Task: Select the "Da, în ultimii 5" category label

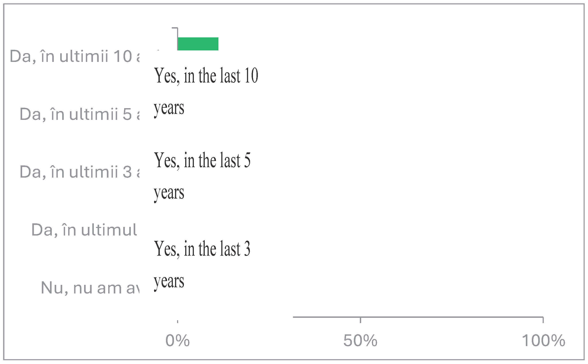Action: (x=79, y=114)
